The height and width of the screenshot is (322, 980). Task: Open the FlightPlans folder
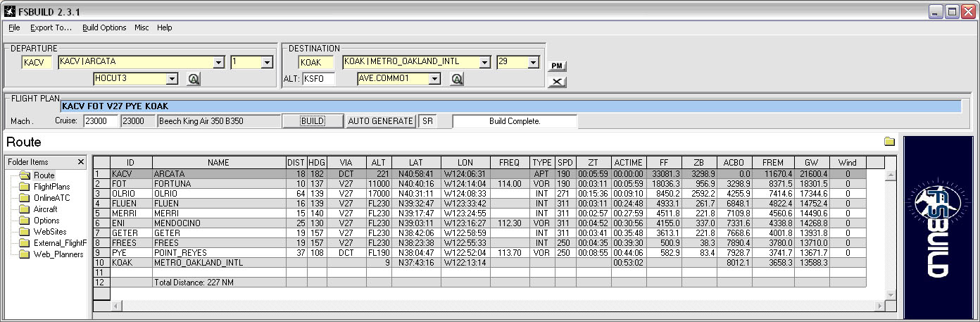51,187
